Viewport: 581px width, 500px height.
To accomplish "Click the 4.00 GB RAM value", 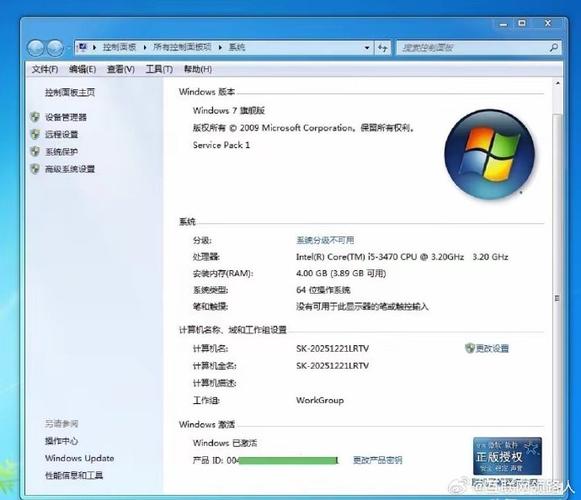I will click(341, 273).
